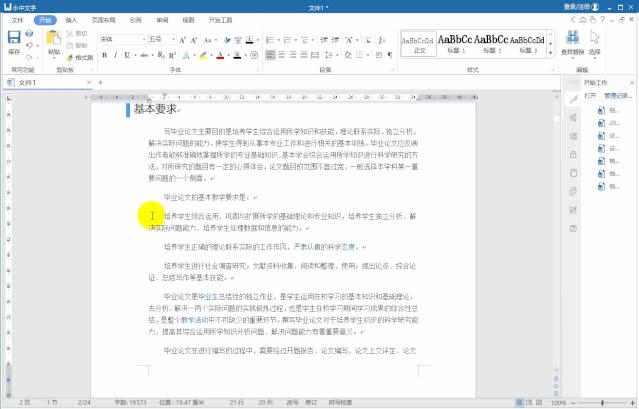
Task: Click the enclosed character circle icon
Action: [x=254, y=55]
